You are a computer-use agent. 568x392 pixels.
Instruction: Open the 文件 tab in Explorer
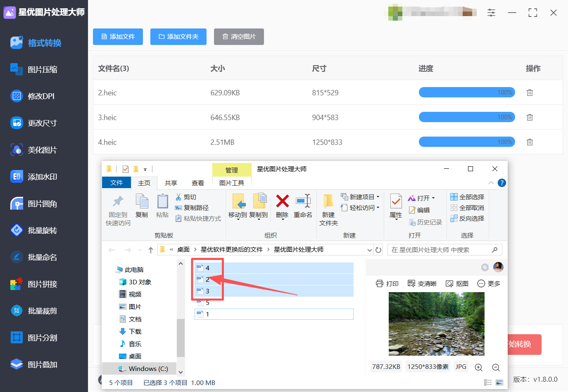click(x=116, y=183)
